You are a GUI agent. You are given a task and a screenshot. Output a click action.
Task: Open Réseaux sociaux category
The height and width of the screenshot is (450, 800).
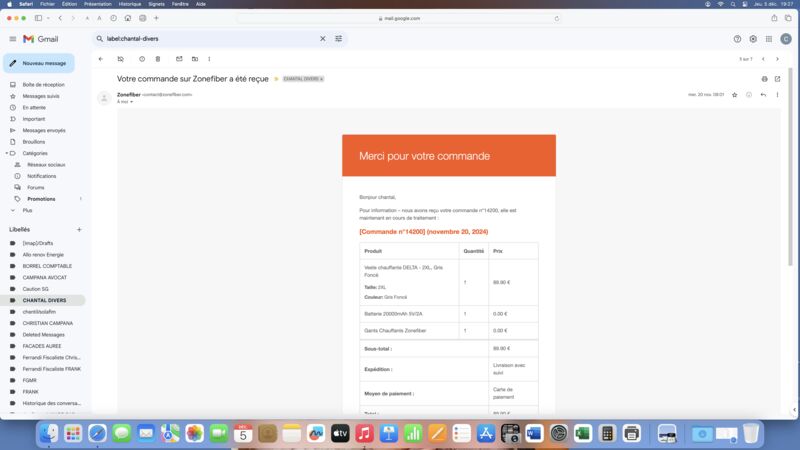coord(46,165)
